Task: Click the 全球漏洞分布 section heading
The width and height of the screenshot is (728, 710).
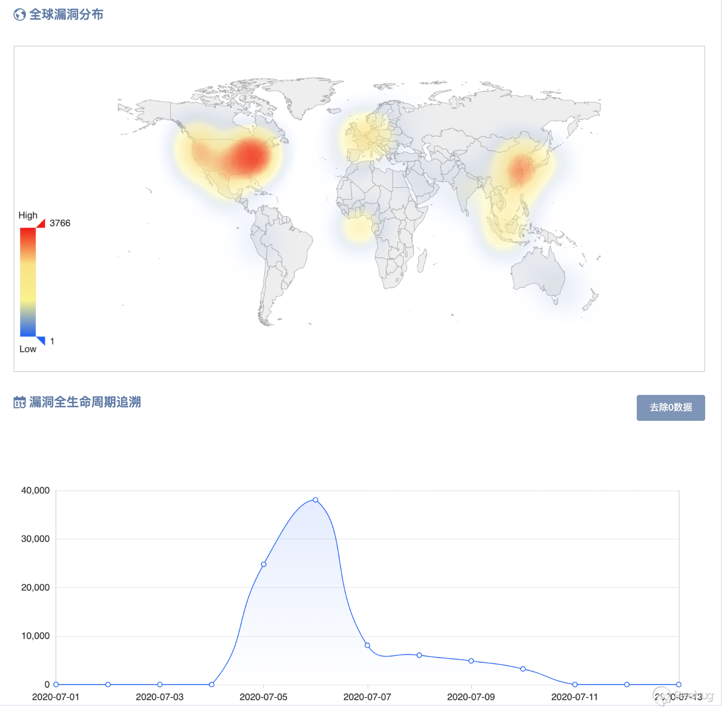Action: [66, 15]
